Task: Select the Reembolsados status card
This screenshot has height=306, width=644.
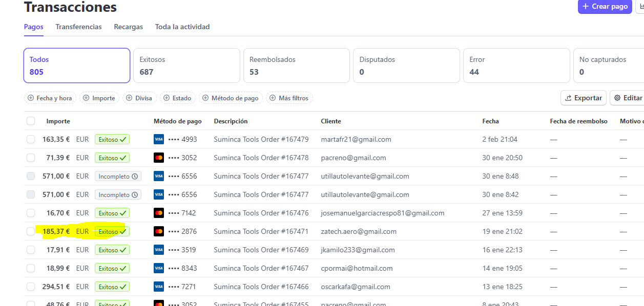Action: 296,65
